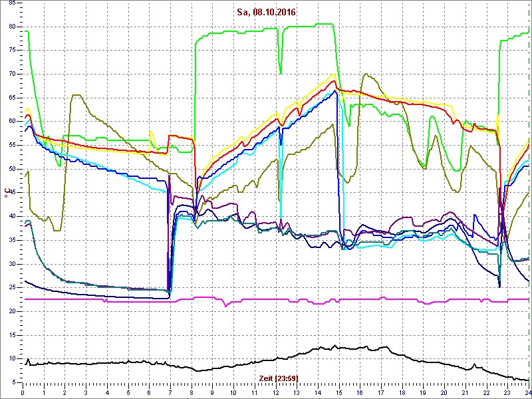
Task: Pick hour '22' on the time axis
Action: pyautogui.click(x=487, y=392)
